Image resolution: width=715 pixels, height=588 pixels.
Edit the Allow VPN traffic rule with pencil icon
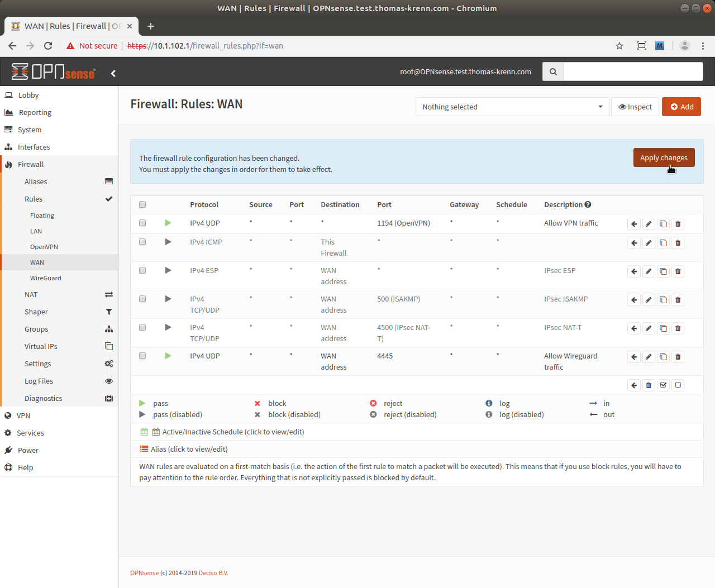click(x=649, y=224)
